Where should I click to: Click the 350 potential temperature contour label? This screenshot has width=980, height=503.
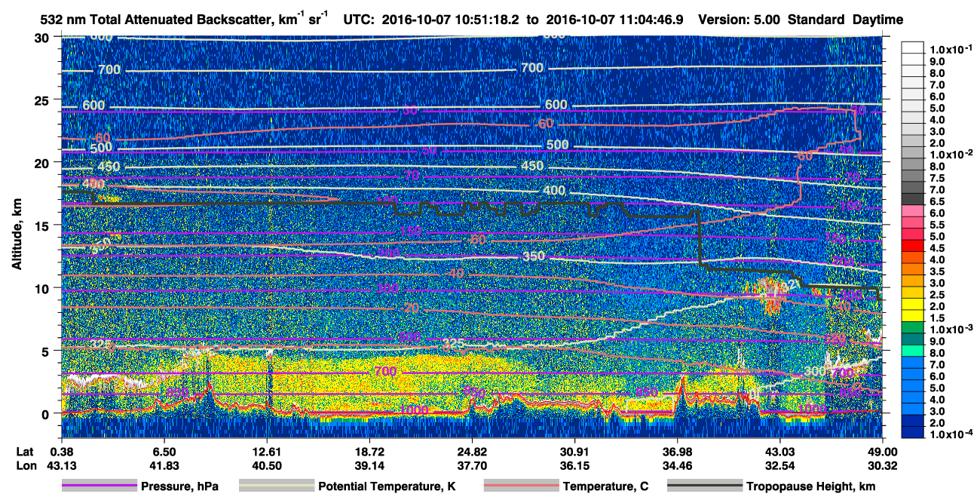(x=533, y=256)
